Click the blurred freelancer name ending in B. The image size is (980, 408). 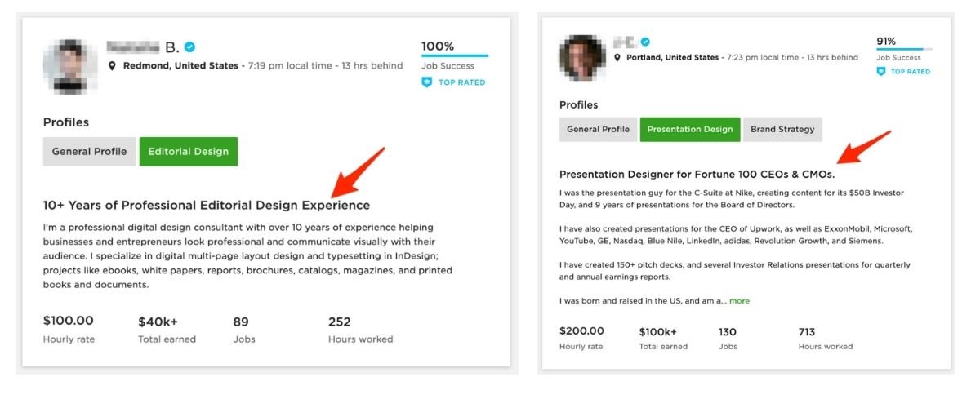click(x=143, y=47)
